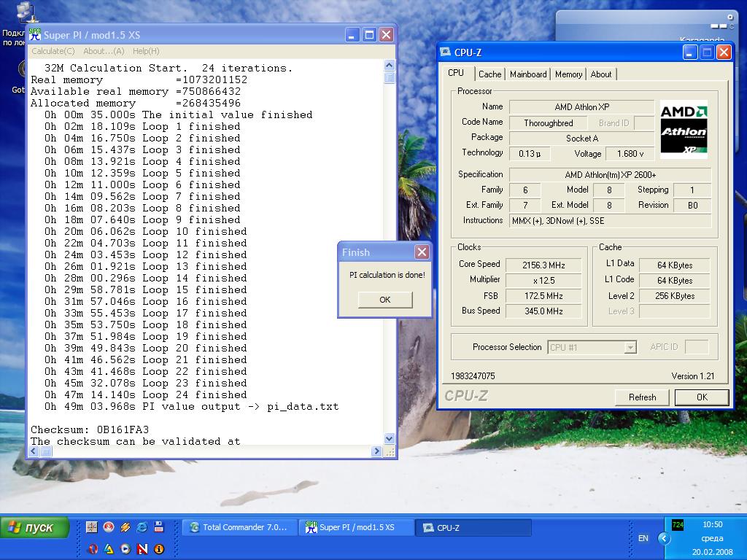Open the Help(H) menu

click(x=146, y=51)
